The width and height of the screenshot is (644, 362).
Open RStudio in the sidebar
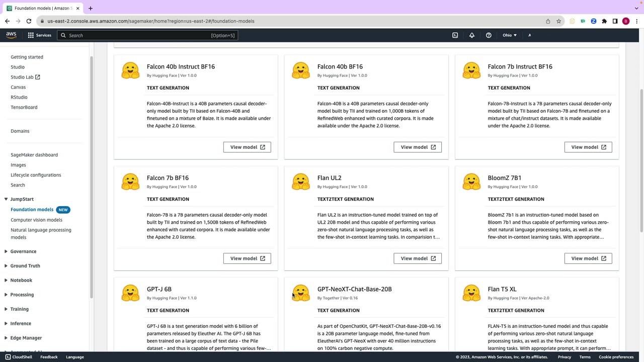19,97
